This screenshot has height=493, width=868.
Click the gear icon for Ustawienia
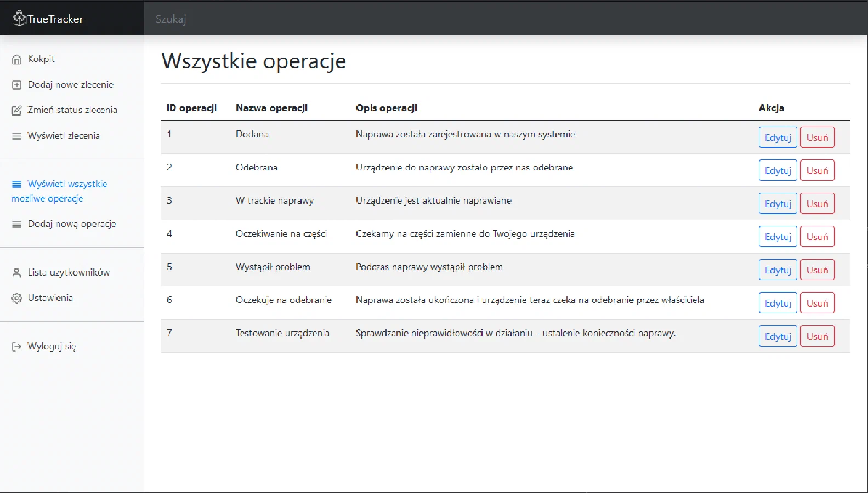16,299
